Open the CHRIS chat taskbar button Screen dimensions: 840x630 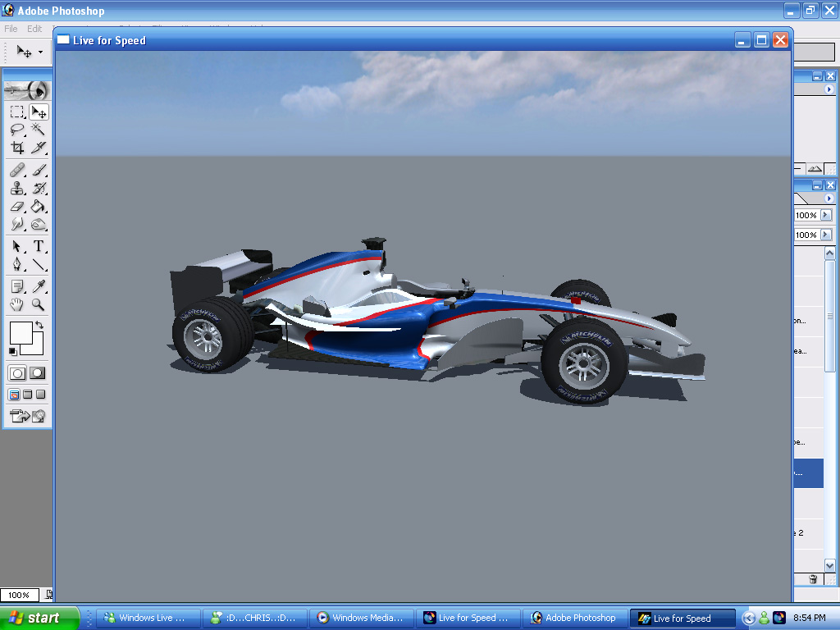(255, 618)
